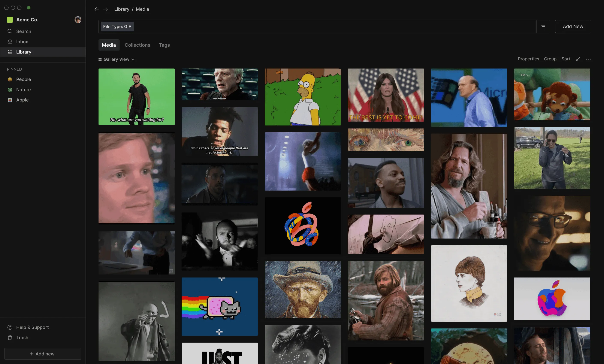Go forward using the right arrow
The width and height of the screenshot is (604, 364).
(x=105, y=9)
